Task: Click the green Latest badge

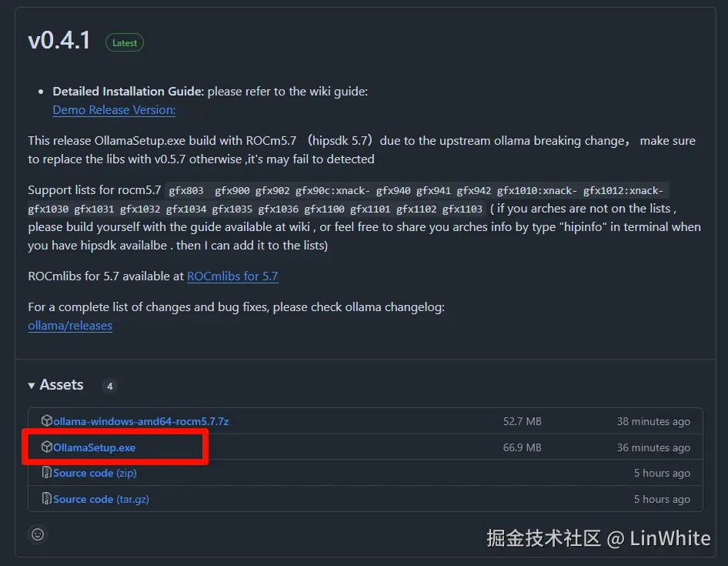Action: pyautogui.click(x=124, y=42)
